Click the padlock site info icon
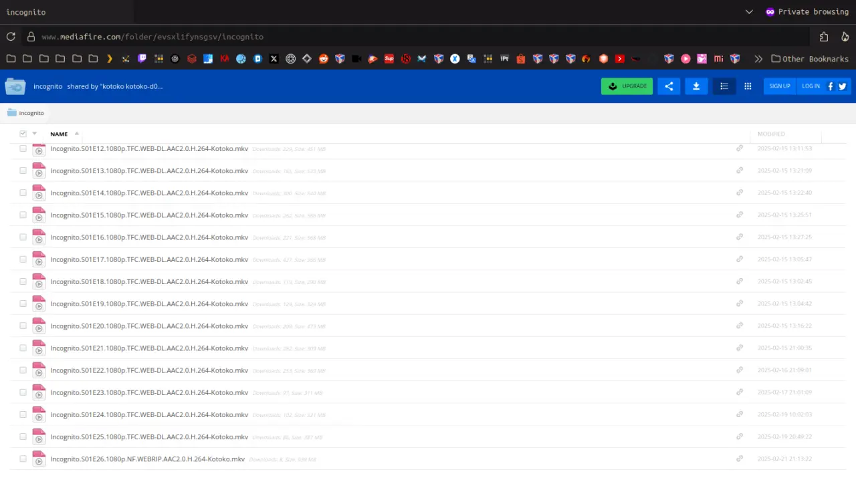The width and height of the screenshot is (856, 504). click(x=30, y=37)
